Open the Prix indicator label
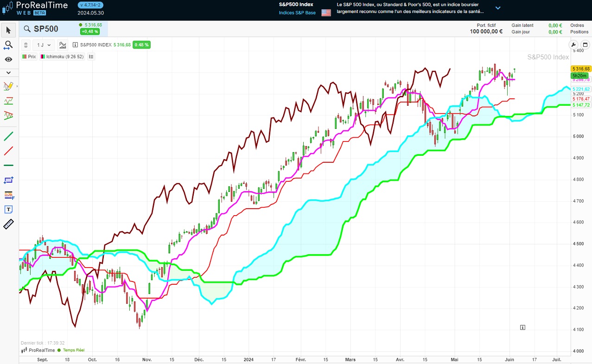Screen dimensions: 592x364 [29, 57]
